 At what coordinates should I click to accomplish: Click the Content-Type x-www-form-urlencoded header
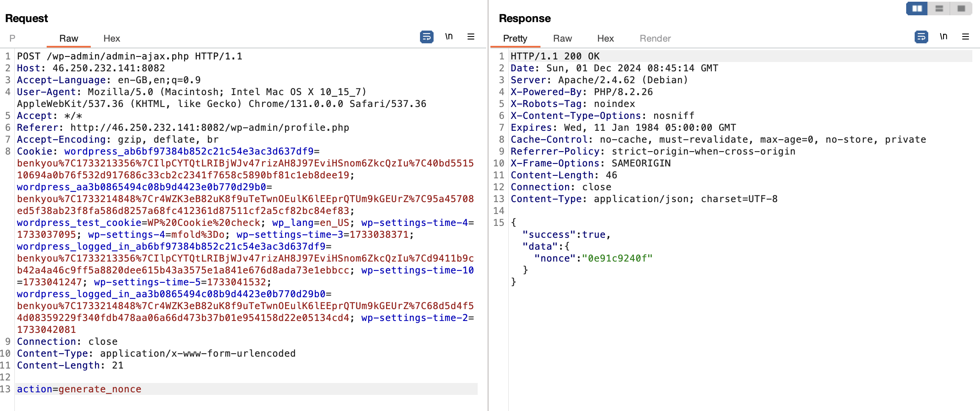[x=156, y=353]
